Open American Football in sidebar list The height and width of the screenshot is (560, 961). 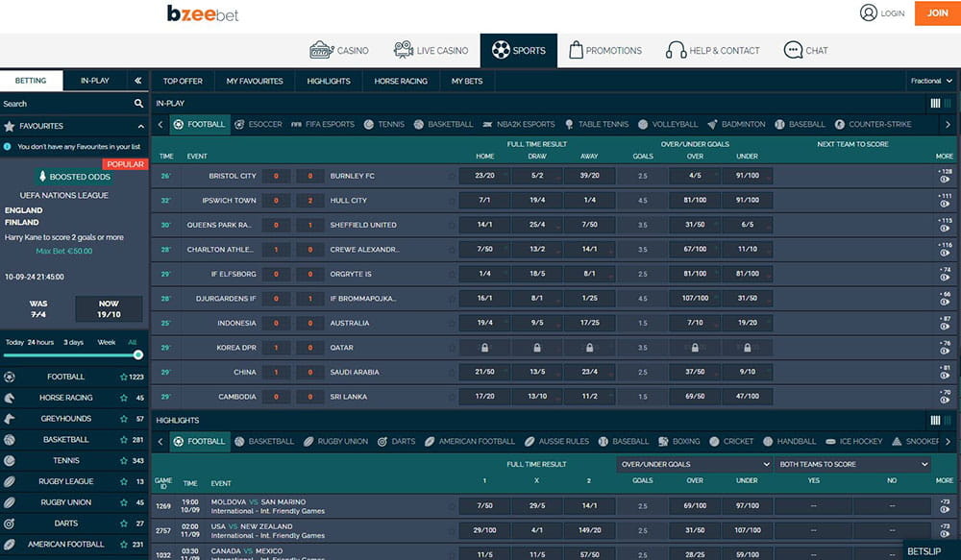[65, 544]
